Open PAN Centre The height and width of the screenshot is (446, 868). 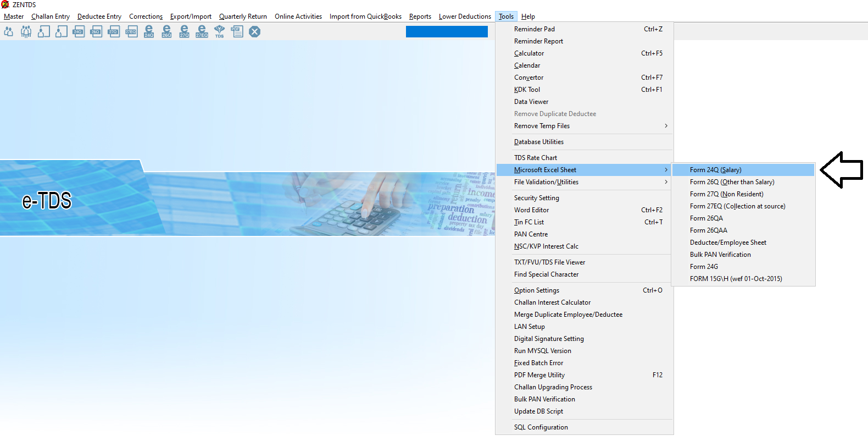pyautogui.click(x=585, y=234)
